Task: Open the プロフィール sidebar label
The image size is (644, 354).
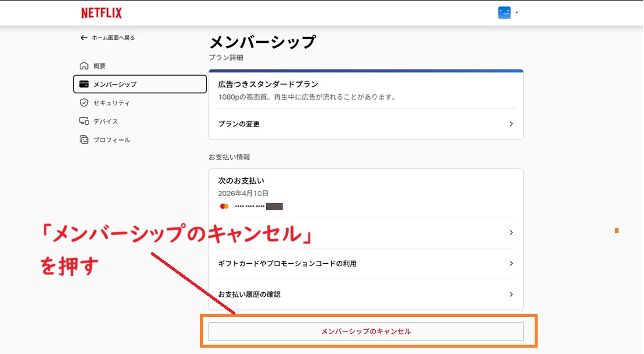Action: [112, 140]
